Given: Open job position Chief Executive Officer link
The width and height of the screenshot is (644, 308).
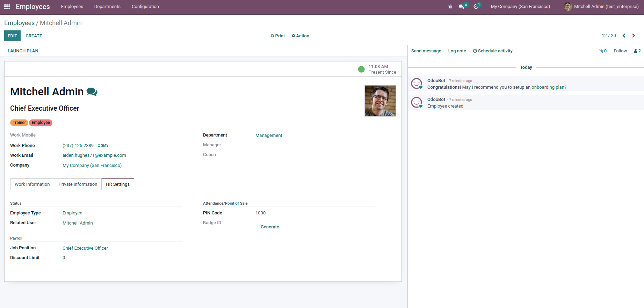Looking at the screenshot, I should coord(85,248).
